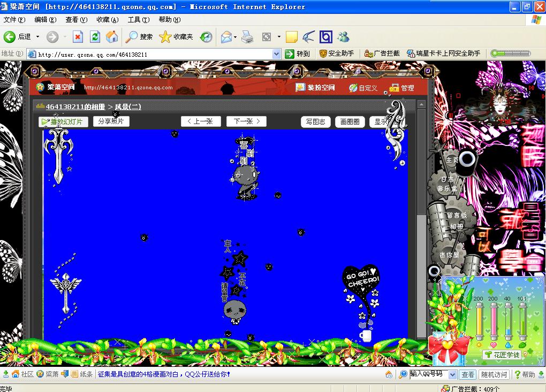Image resolution: width=546 pixels, height=392 pixels.
Task: Open the 收藏(A) menu
Action: coord(107,20)
